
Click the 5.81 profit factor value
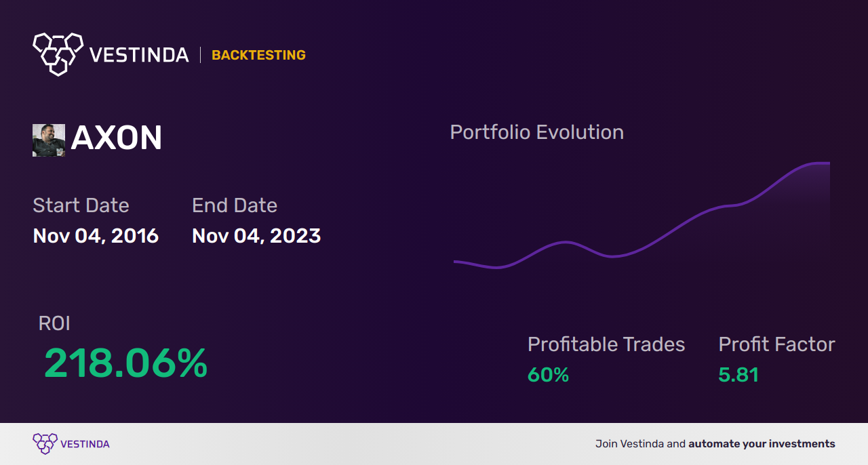tap(738, 375)
